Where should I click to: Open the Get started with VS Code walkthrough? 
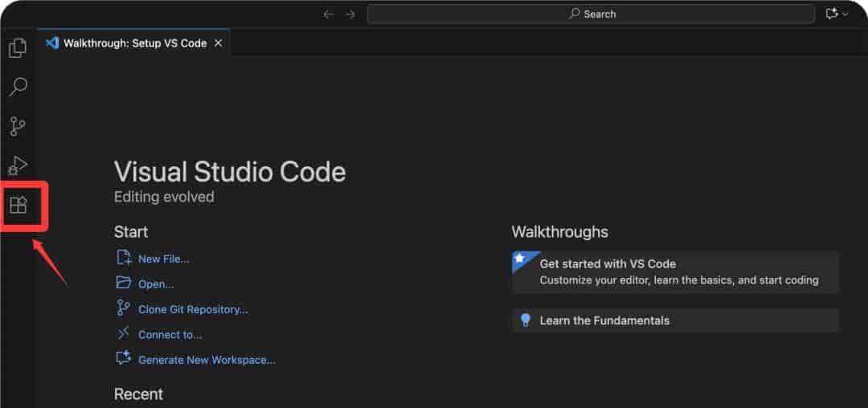point(675,272)
